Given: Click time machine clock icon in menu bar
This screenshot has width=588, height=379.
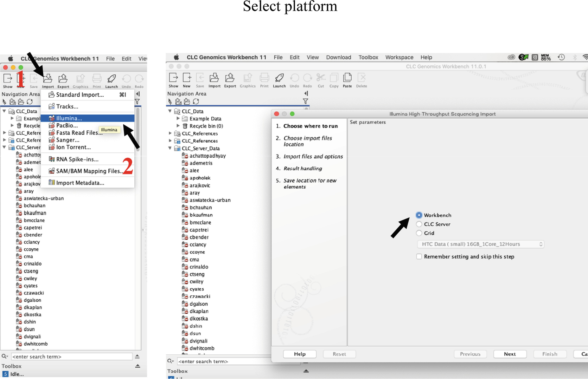Looking at the screenshot, I should point(561,57).
